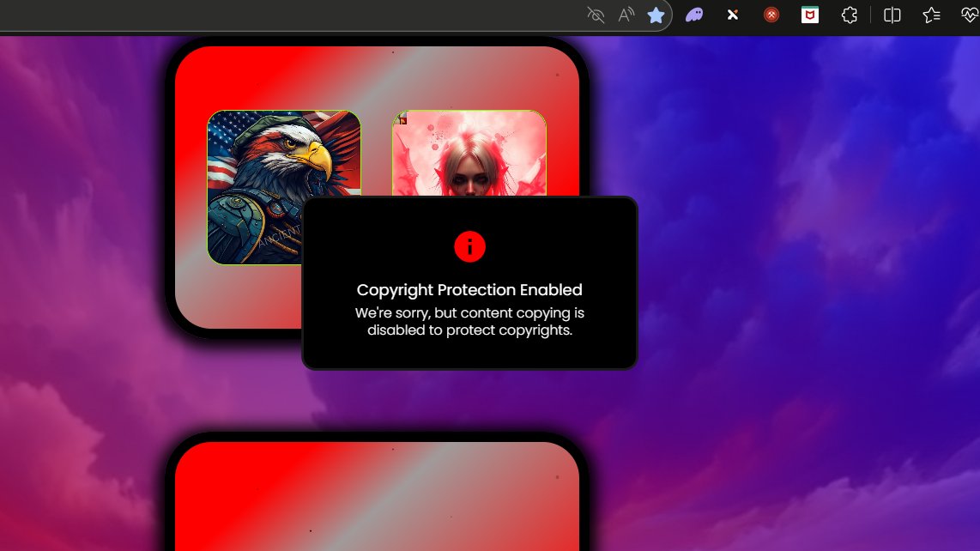Click the red info icon in popup

469,246
